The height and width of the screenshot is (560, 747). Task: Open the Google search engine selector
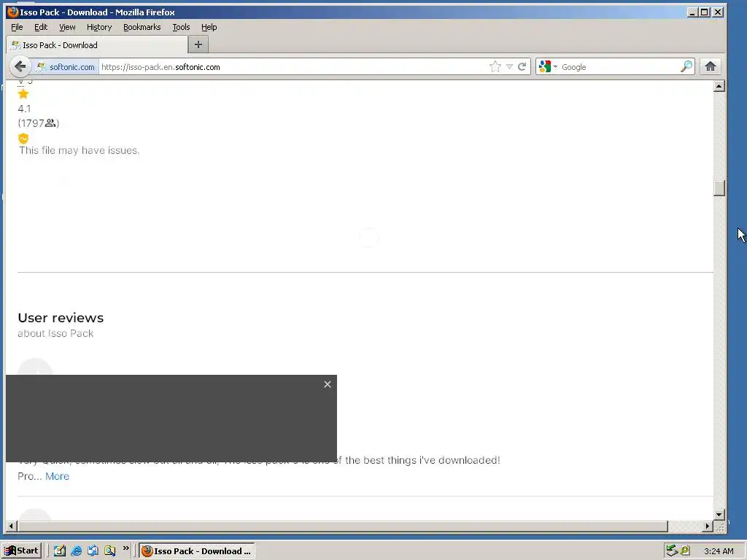coord(548,66)
